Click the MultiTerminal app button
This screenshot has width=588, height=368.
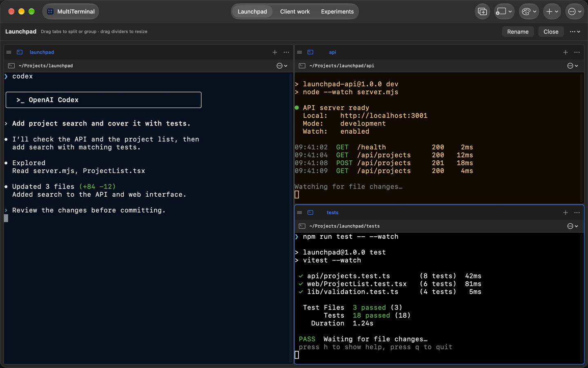click(x=71, y=11)
